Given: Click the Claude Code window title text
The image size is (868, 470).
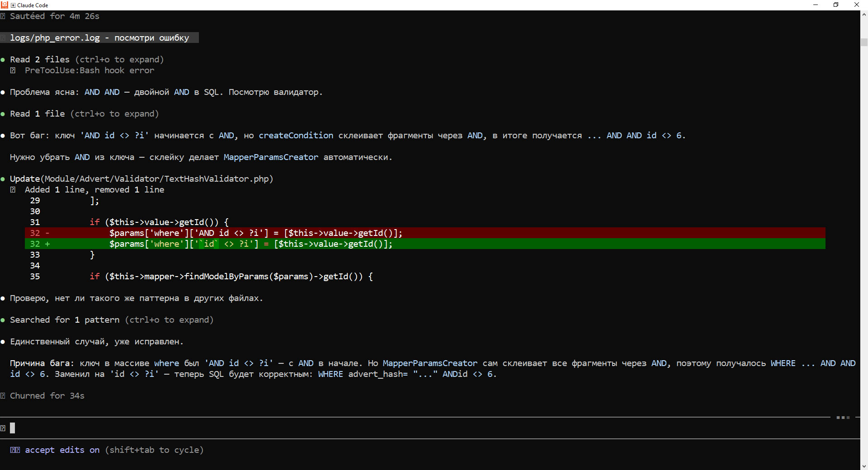Looking at the screenshot, I should point(33,5).
